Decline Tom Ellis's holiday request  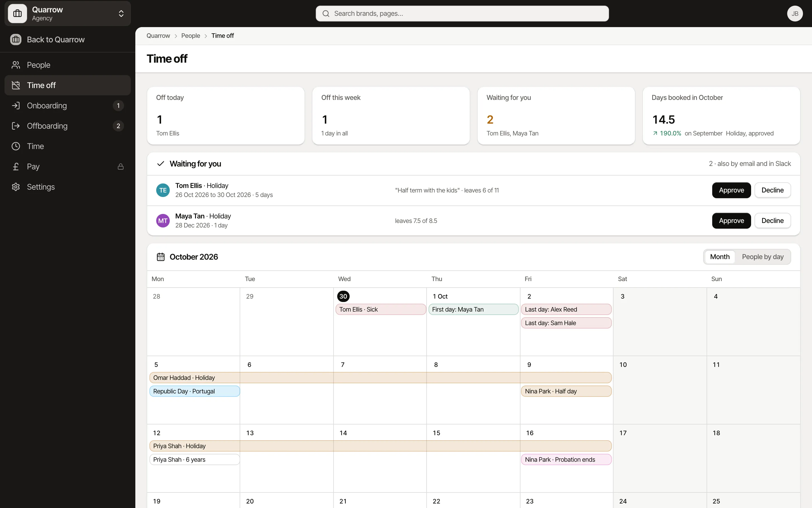pyautogui.click(x=773, y=190)
